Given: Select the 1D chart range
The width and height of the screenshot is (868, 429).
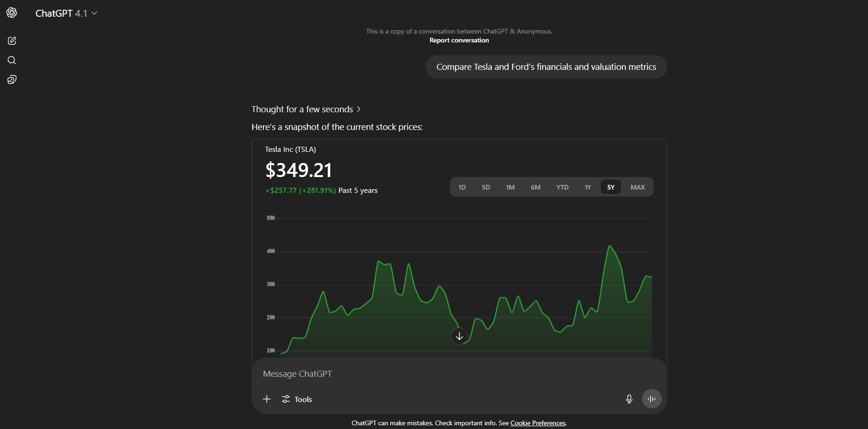Looking at the screenshot, I should coord(462,187).
